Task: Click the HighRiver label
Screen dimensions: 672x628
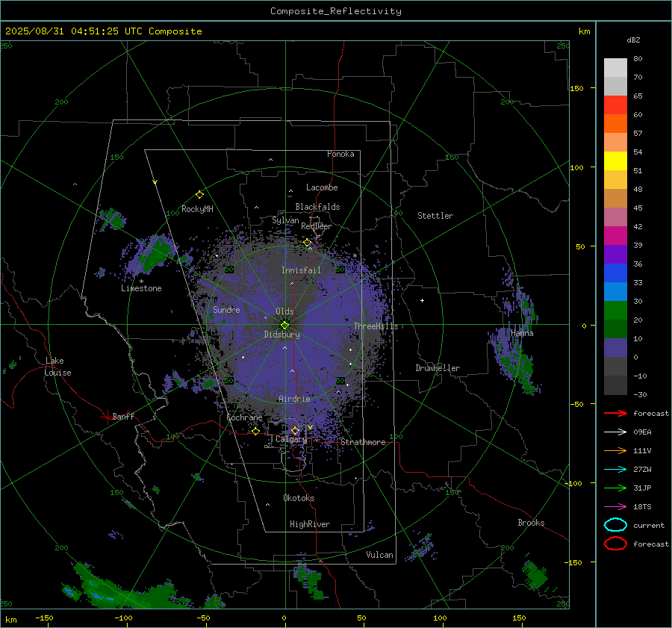Action: tap(310, 524)
